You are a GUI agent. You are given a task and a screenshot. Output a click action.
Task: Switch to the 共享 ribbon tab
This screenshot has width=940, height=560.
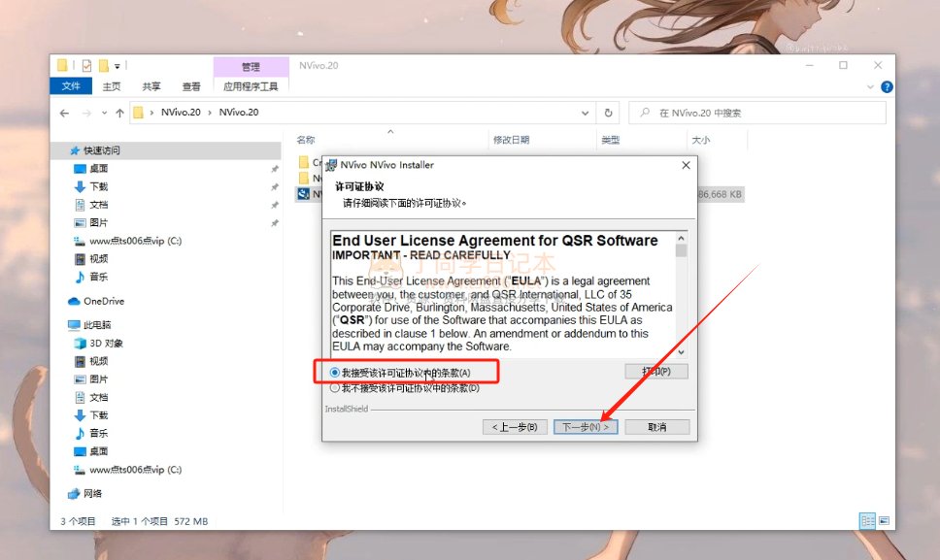[x=151, y=86]
